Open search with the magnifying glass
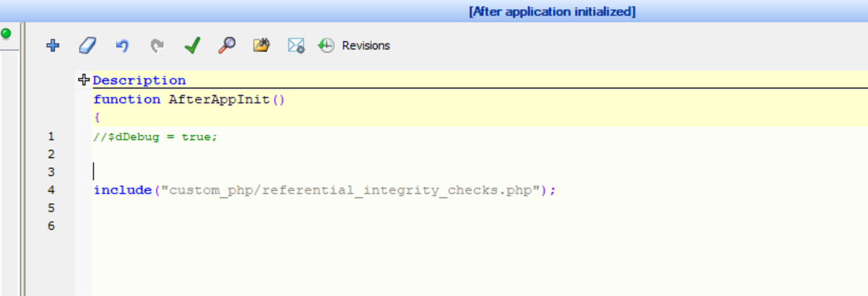This screenshot has width=868, height=296. click(226, 46)
